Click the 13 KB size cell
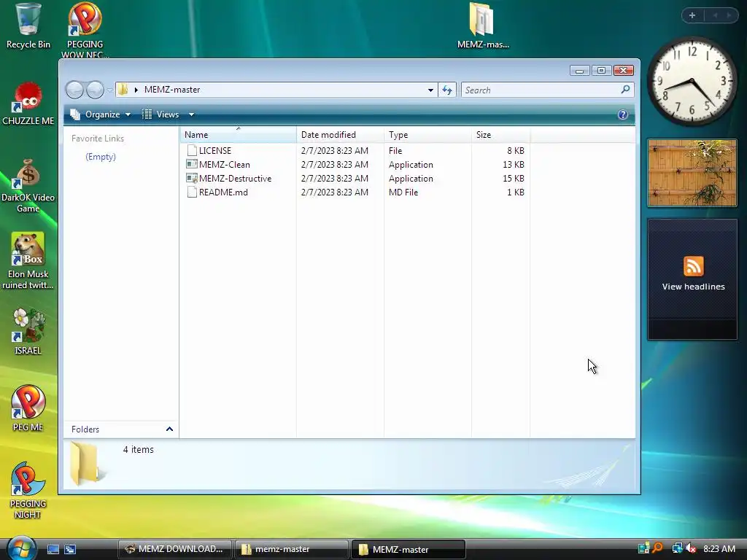747x560 pixels. coord(513,164)
